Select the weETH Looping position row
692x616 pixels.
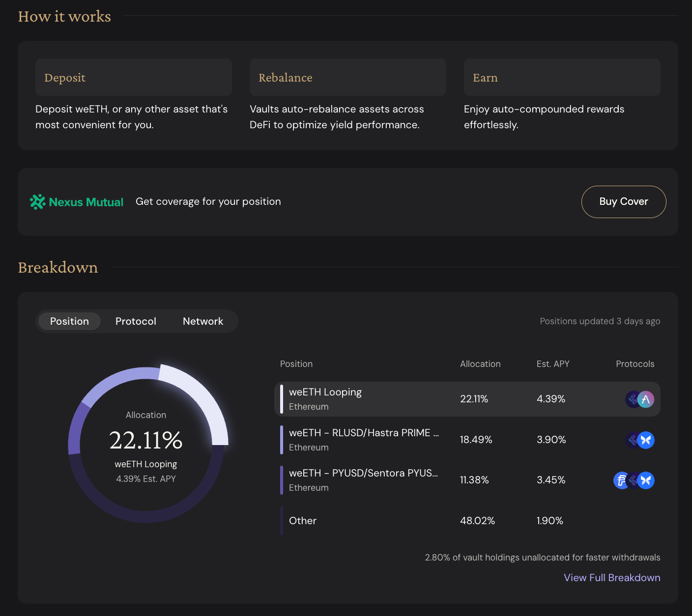pyautogui.click(x=467, y=399)
